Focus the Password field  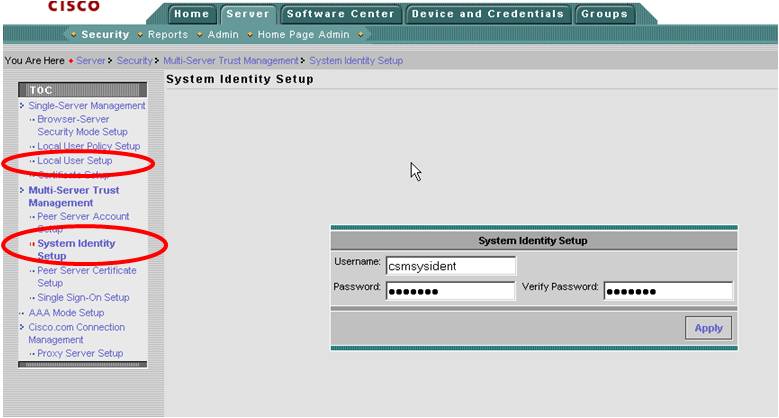(451, 291)
